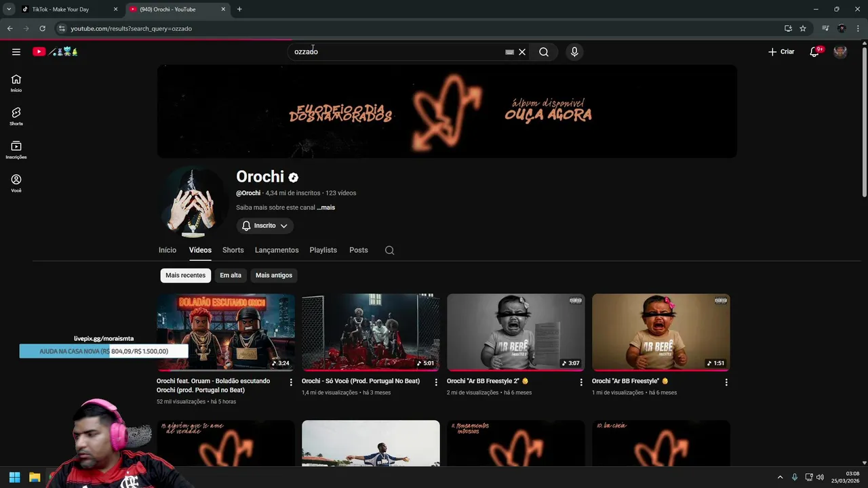Open the Lançamentos tab
868x488 pixels.
(x=277, y=250)
